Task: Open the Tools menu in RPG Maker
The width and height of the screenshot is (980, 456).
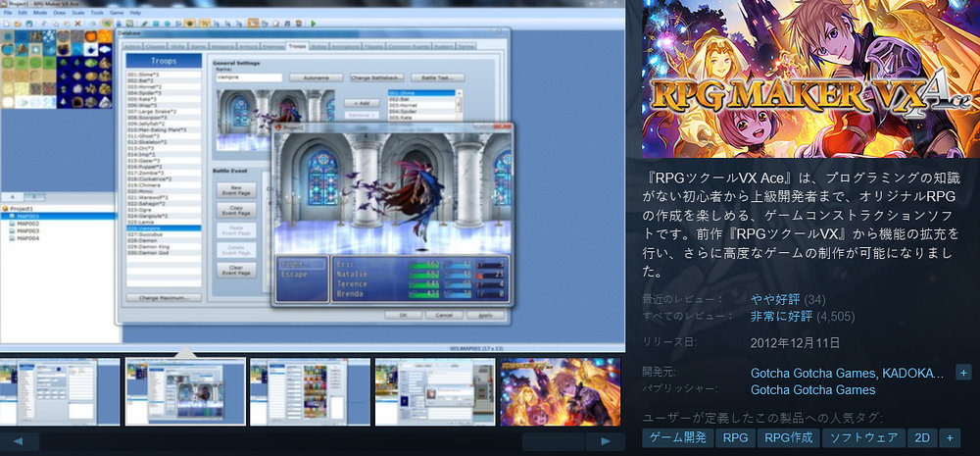Action: [97, 13]
